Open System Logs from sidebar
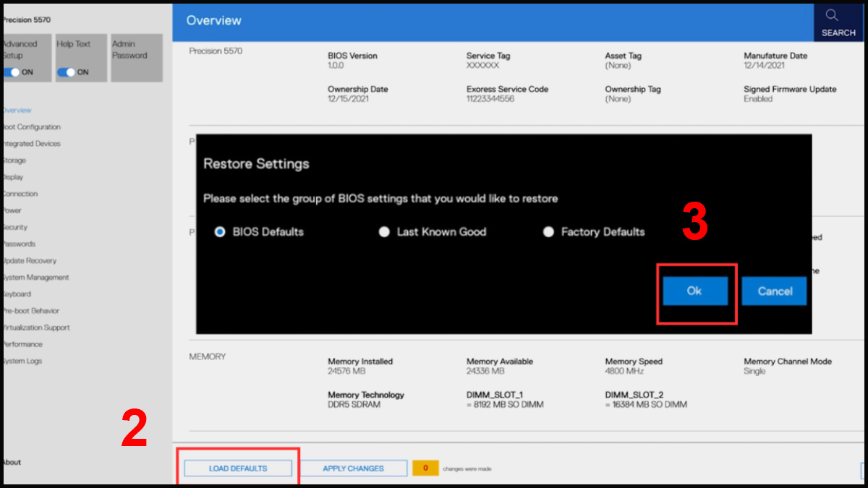 (x=23, y=361)
